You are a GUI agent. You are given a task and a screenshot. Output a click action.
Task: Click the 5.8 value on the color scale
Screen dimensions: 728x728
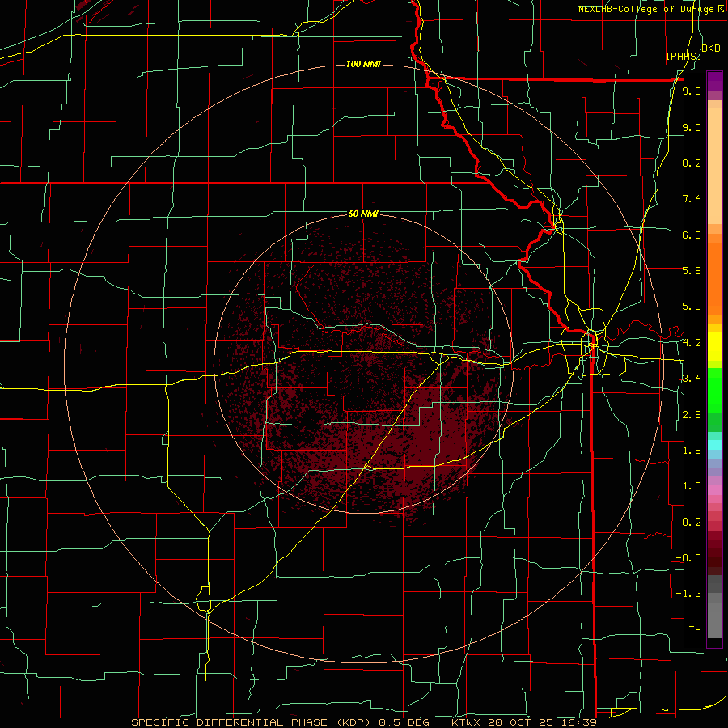tap(692, 270)
